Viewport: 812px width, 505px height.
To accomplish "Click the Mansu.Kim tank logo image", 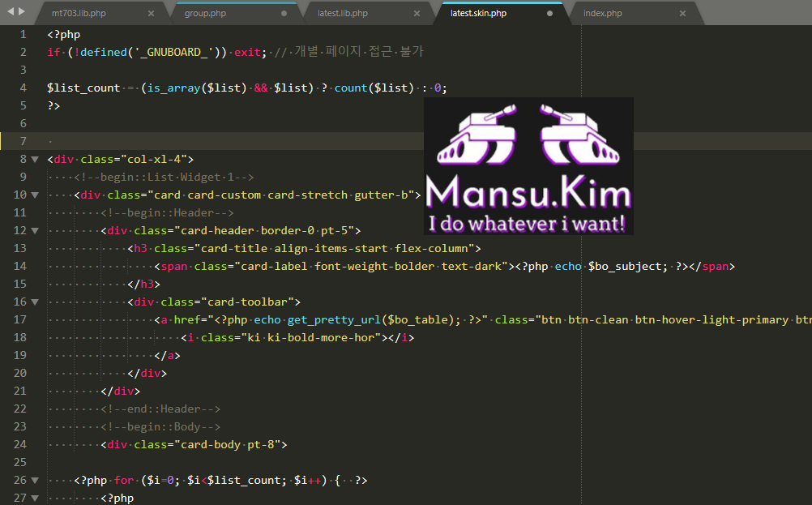I will [x=528, y=166].
